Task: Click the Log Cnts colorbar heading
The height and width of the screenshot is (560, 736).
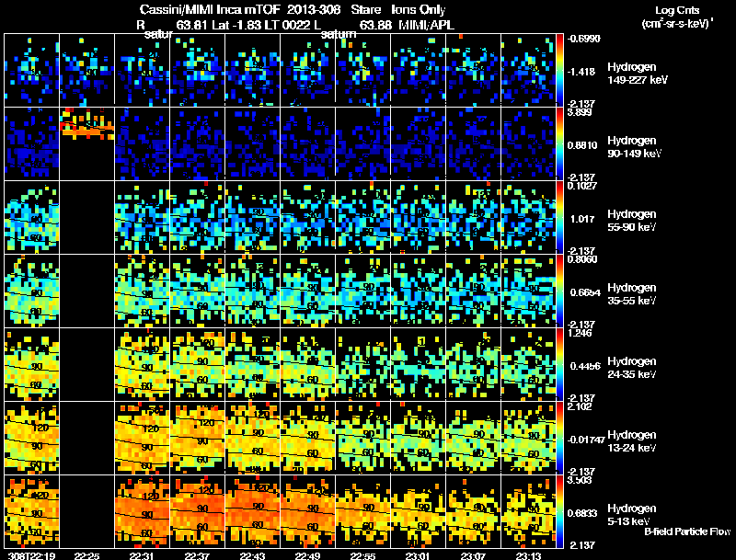Action: pyautogui.click(x=677, y=10)
